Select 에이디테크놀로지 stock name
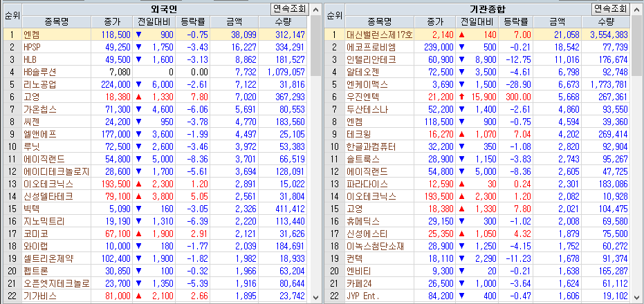 coord(56,171)
